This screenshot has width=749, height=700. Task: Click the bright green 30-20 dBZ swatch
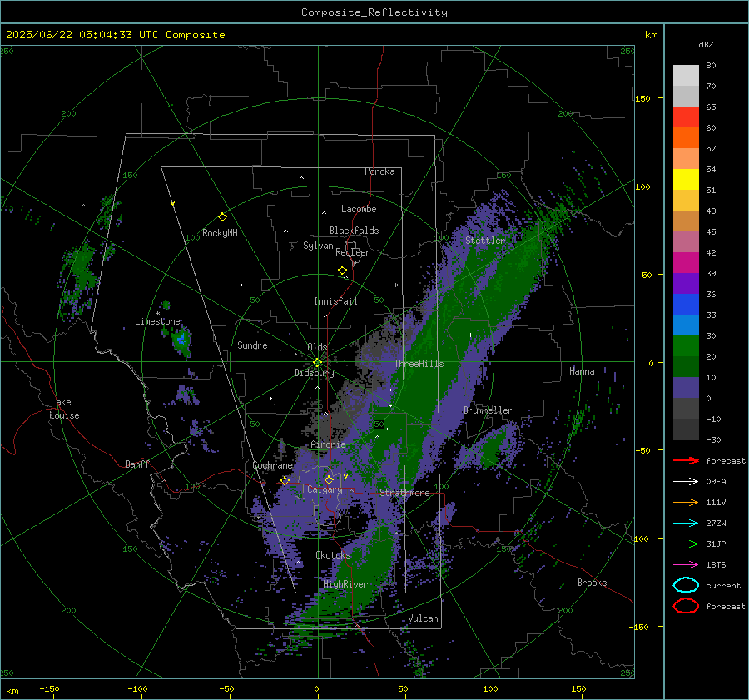pos(686,346)
